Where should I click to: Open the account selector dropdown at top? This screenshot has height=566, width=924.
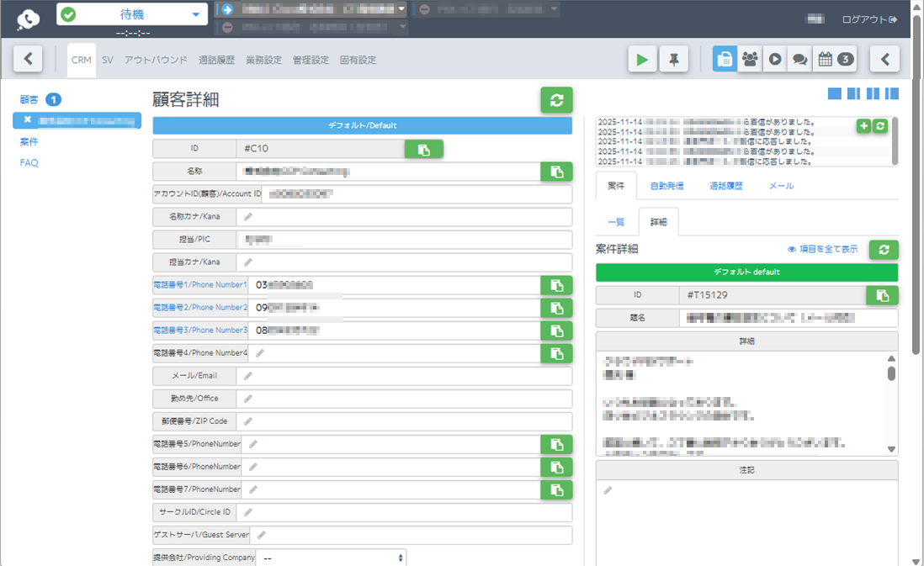(x=320, y=10)
